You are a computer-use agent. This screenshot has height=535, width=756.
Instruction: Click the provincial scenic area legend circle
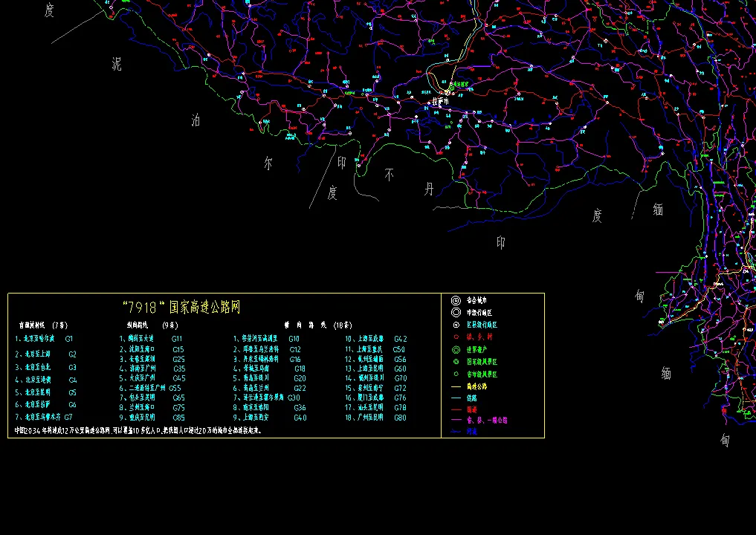click(x=455, y=374)
